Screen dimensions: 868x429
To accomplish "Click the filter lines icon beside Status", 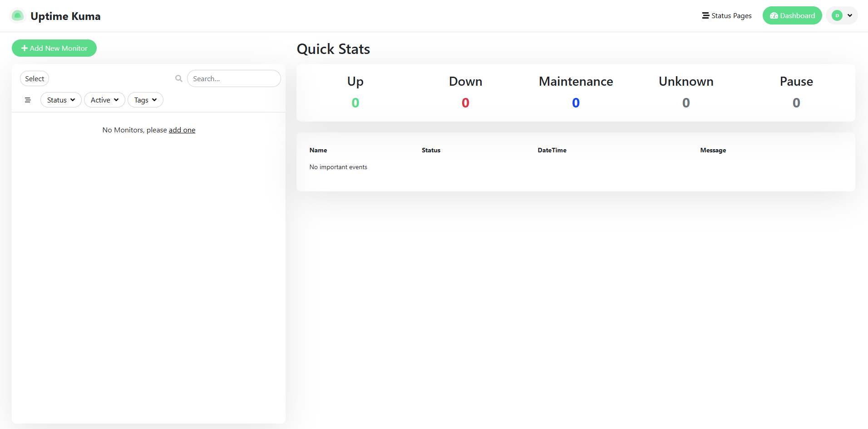I will [x=28, y=100].
